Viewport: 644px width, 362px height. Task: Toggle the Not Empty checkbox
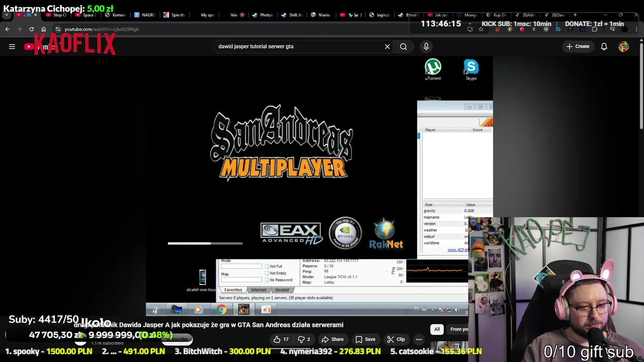point(266,273)
